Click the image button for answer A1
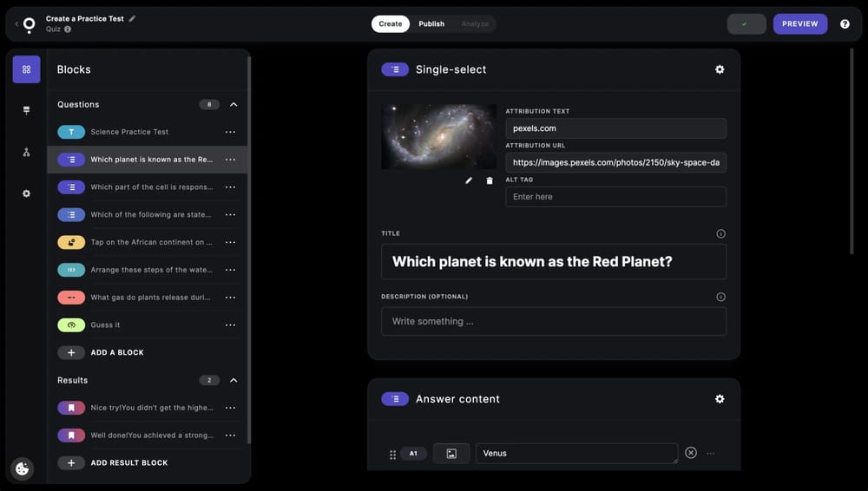The image size is (868, 491). [451, 453]
